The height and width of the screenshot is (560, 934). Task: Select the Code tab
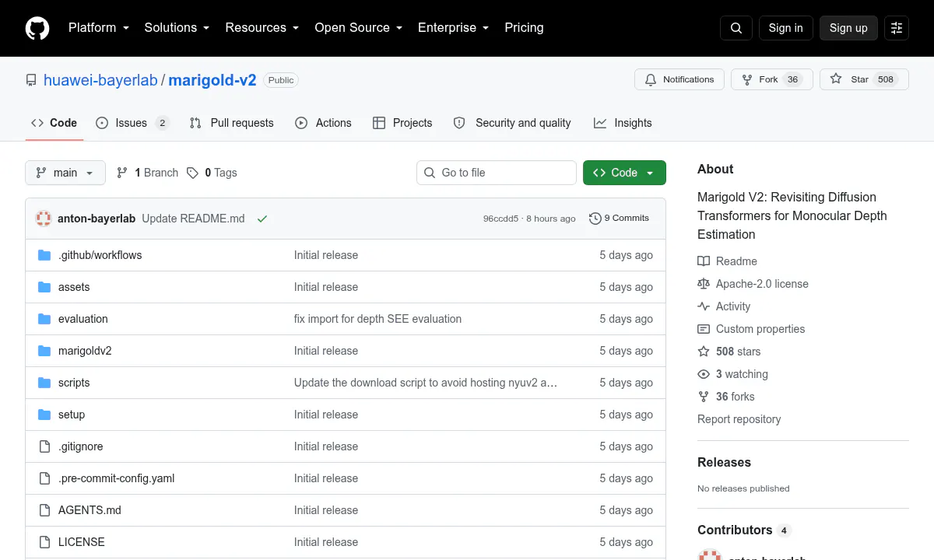pos(54,123)
